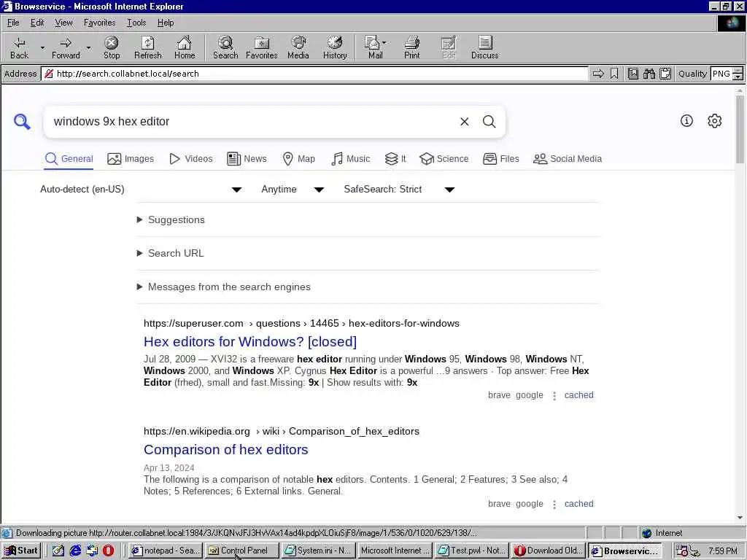Open the Forward button history dropdown arrow

(88, 47)
